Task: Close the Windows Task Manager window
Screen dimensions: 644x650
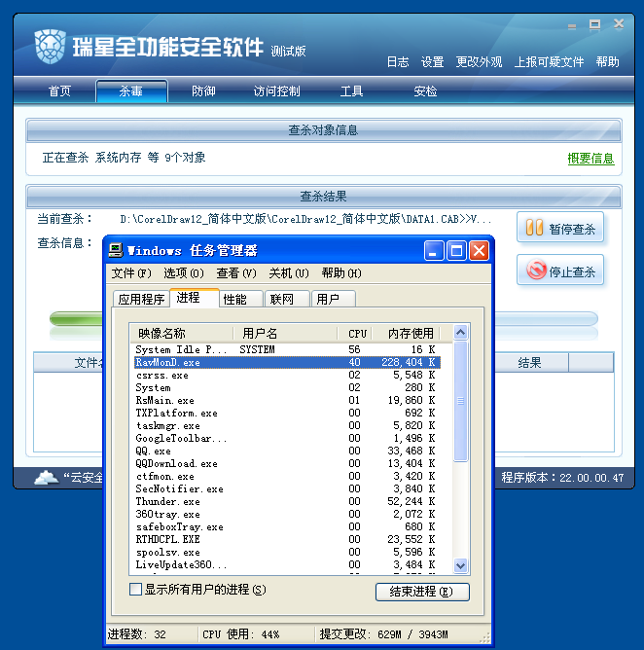Action: pyautogui.click(x=479, y=251)
